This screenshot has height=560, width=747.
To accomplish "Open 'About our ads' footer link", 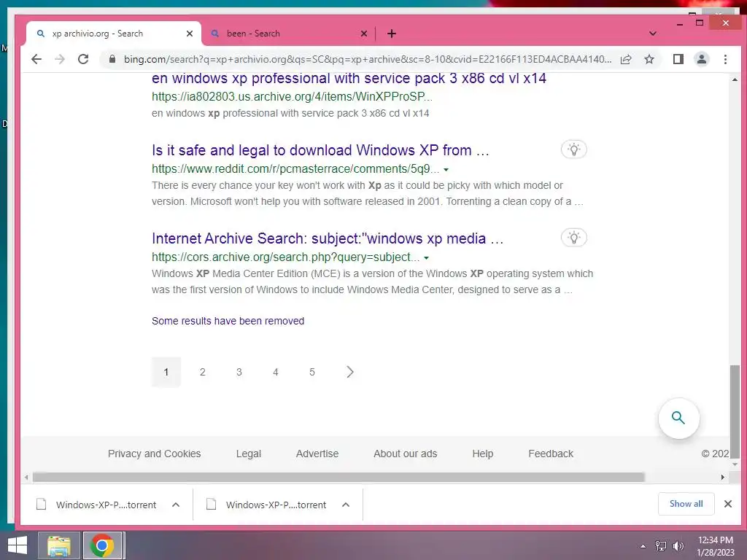I will coord(406,454).
